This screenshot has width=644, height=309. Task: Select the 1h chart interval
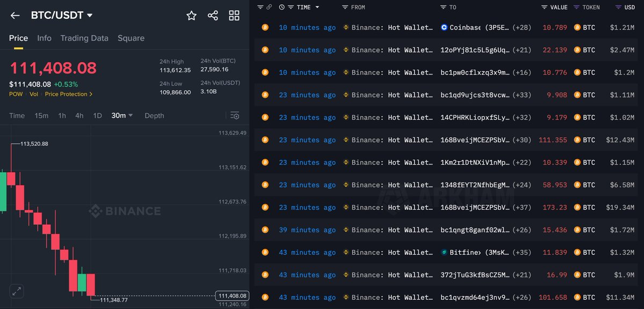[x=62, y=116]
